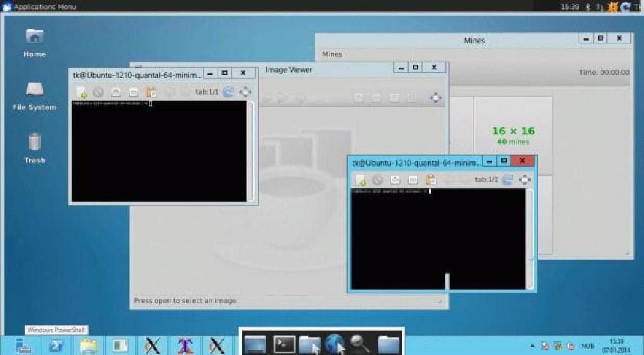Open the server manager icon in Windows taskbar
Image resolution: width=644 pixels, height=355 pixels.
tap(23, 346)
